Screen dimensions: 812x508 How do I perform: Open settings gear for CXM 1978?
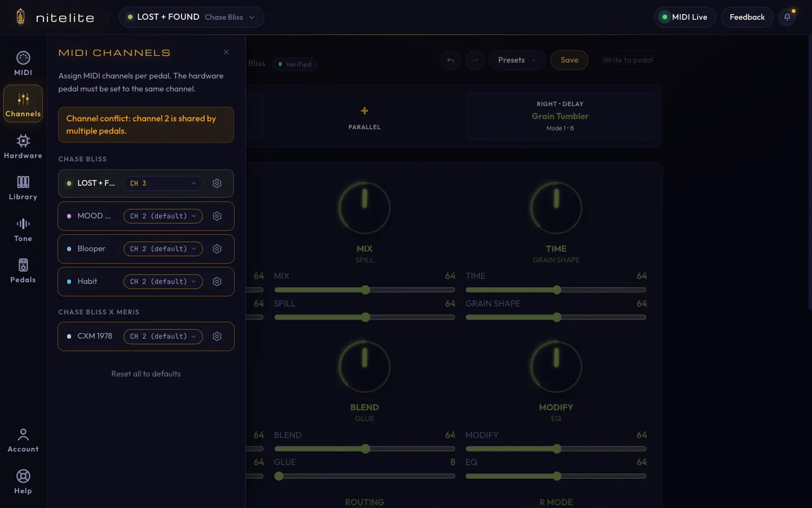(217, 336)
